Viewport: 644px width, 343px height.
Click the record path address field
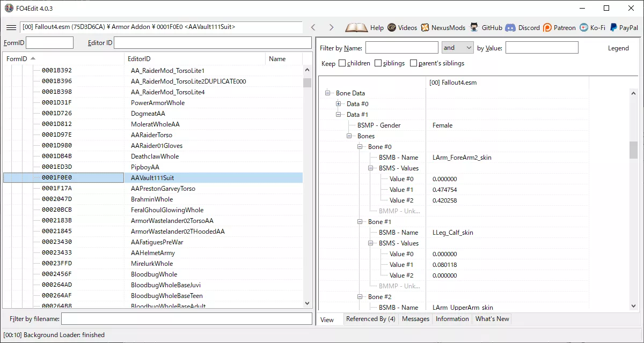161,27
